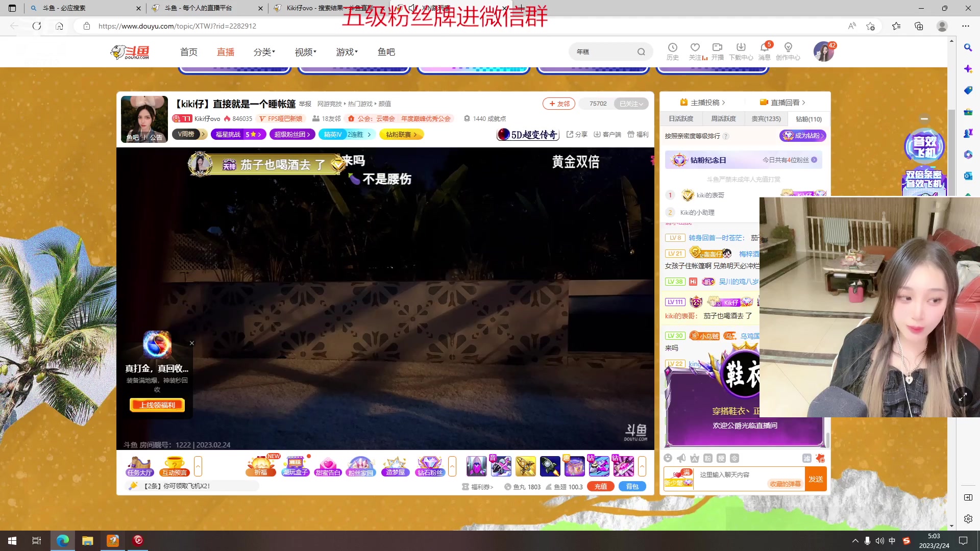Open 主播投稿 streamer uploads link
The image size is (980, 551).
pos(703,103)
